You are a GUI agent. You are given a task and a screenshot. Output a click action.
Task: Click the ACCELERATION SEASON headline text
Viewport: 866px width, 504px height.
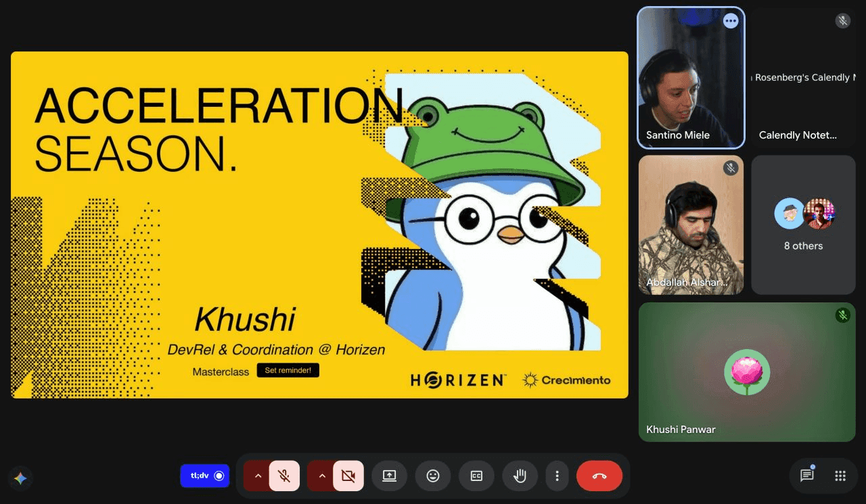[x=219, y=129]
